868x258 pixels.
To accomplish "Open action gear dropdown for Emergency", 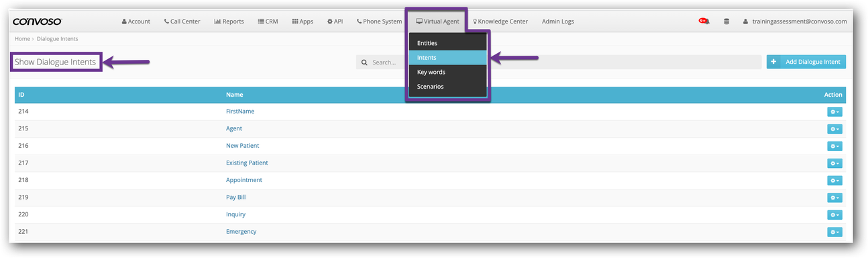I will point(834,232).
